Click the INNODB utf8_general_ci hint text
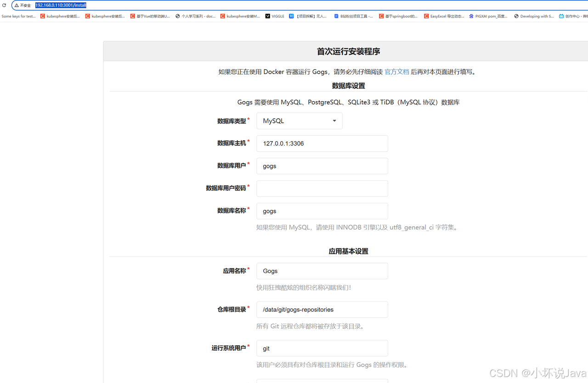This screenshot has height=383, width=588. pos(357,227)
